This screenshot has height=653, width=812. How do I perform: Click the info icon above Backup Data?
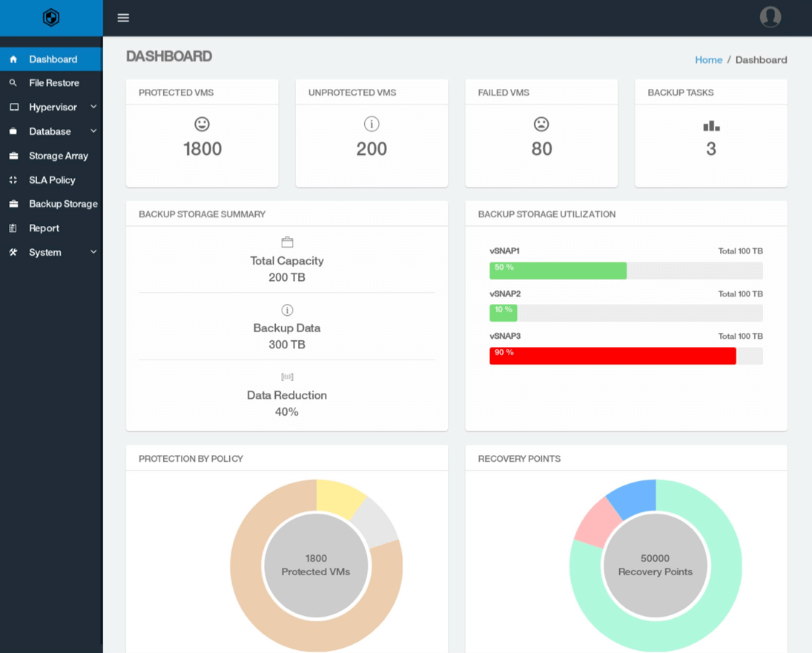(287, 310)
